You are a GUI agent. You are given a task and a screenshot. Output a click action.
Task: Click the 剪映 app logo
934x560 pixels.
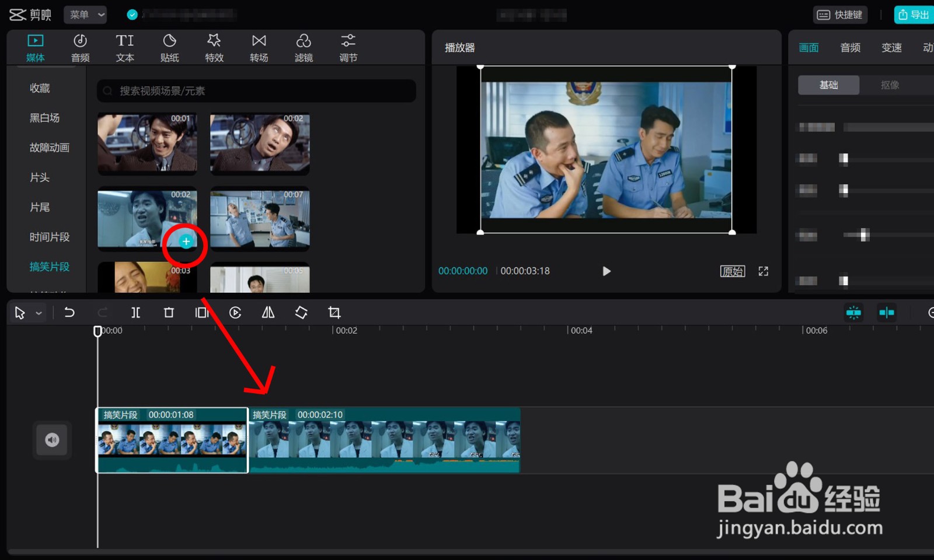30,15
